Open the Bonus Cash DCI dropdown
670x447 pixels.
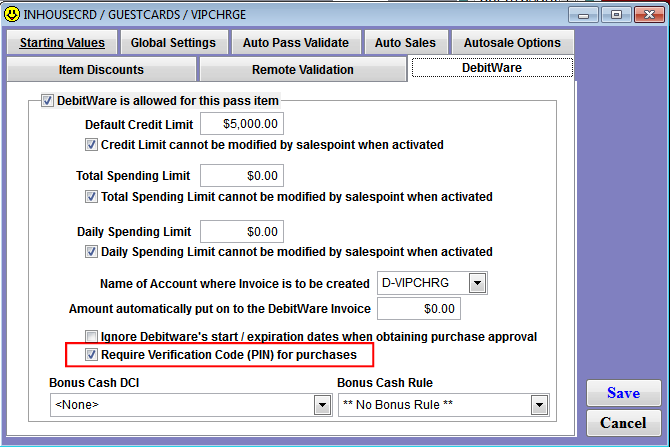point(323,405)
